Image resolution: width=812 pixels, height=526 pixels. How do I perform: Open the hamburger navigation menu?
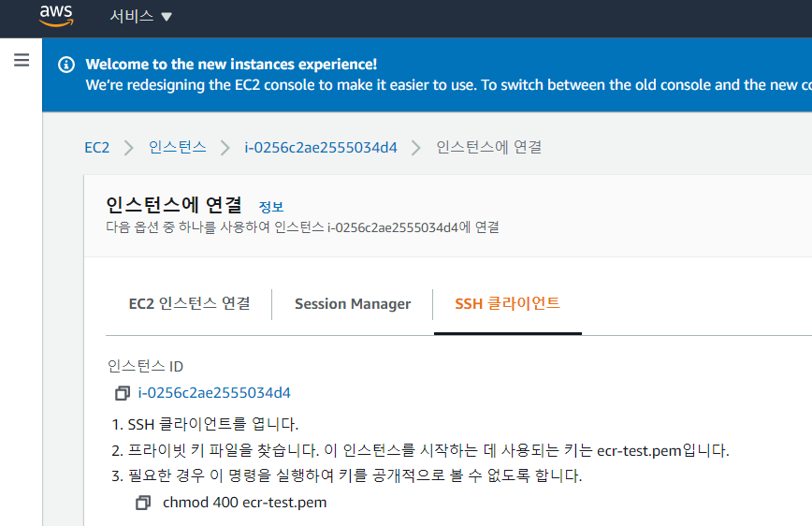pyautogui.click(x=22, y=61)
